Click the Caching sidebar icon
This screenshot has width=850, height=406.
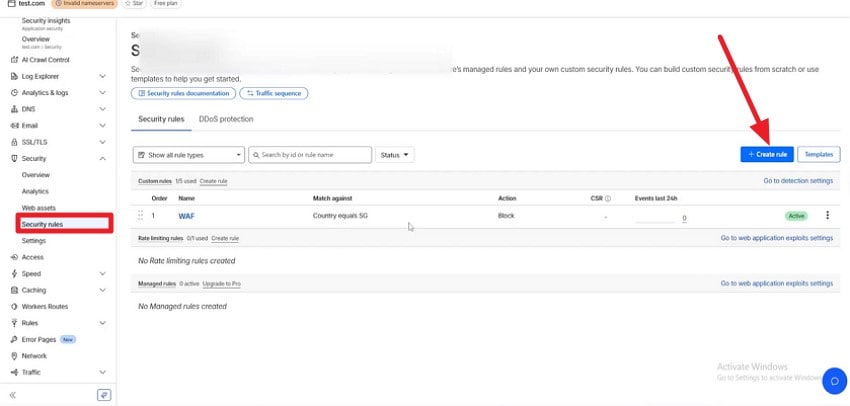pyautogui.click(x=15, y=290)
